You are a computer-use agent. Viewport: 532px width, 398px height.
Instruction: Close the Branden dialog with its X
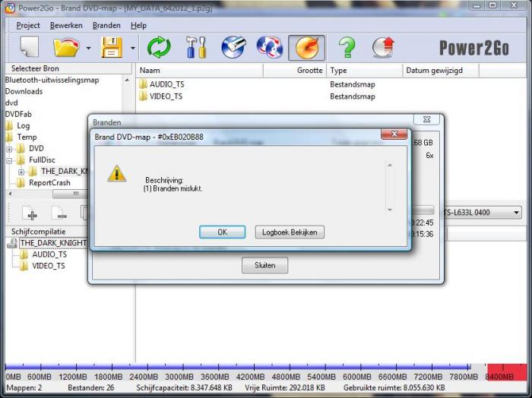[427, 119]
